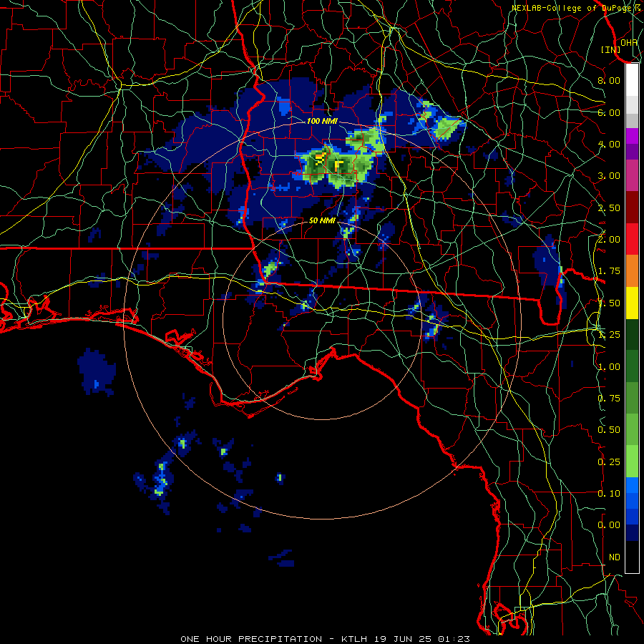Screen dimensions: 644x644
Task: Click the '8.00' legend value
Action: click(609, 80)
